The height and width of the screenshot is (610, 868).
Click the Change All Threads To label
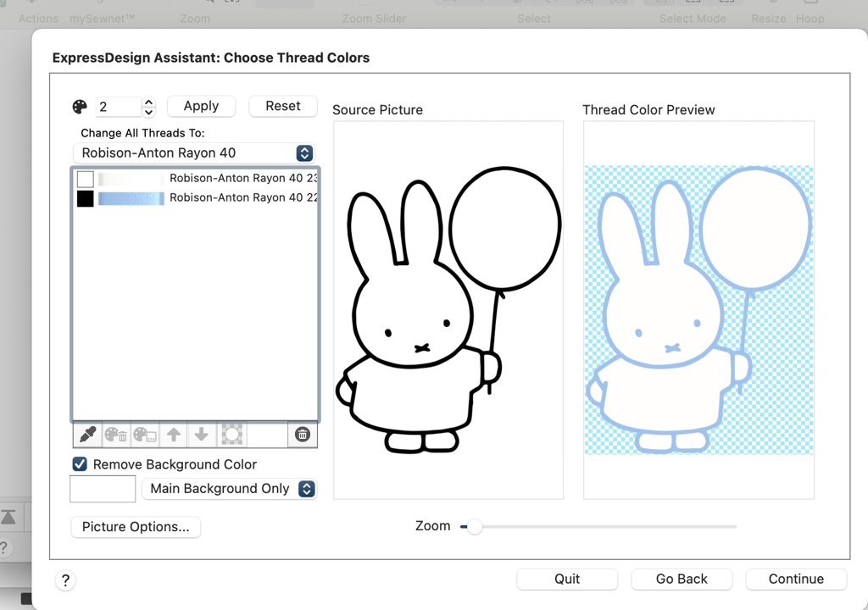(142, 133)
